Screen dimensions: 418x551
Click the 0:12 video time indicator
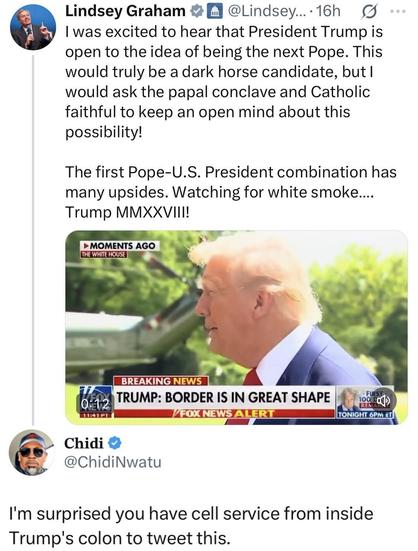point(95,406)
